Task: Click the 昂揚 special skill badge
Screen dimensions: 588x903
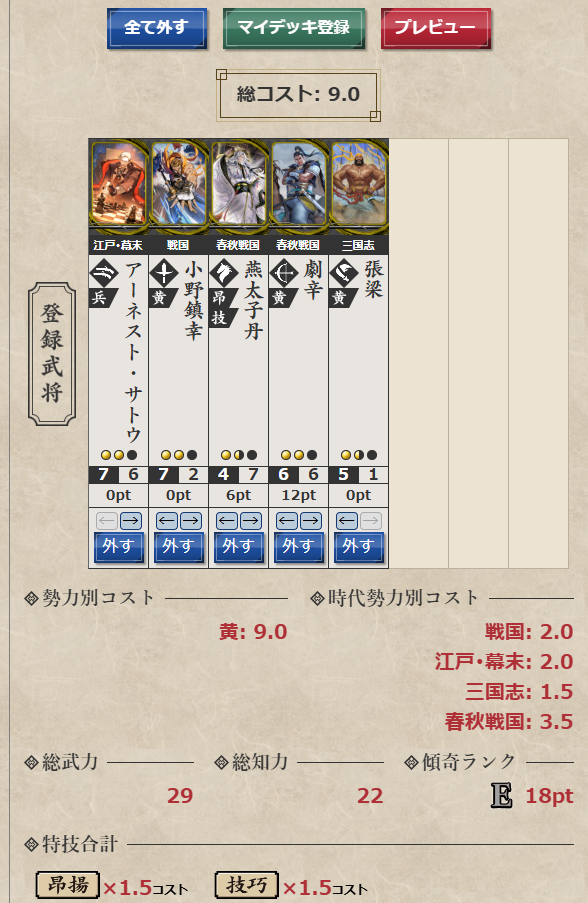Action: 67,885
